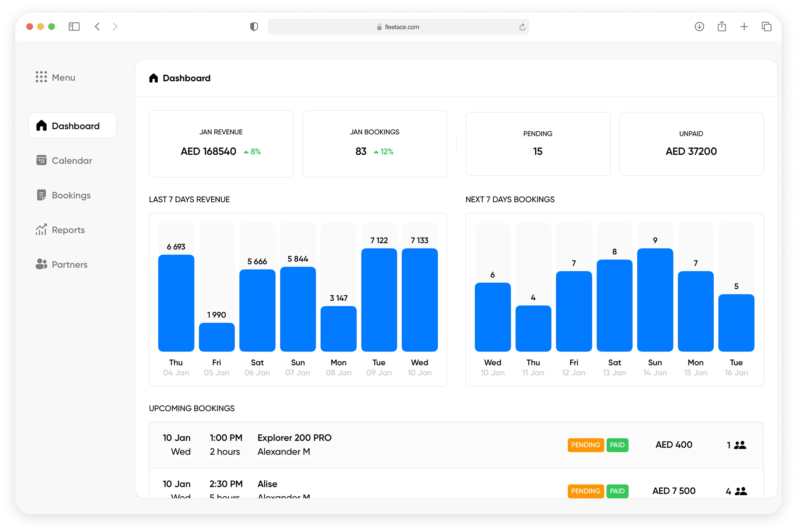This screenshot has width=797, height=532.
Task: Open Safari downloads icon
Action: click(x=699, y=26)
